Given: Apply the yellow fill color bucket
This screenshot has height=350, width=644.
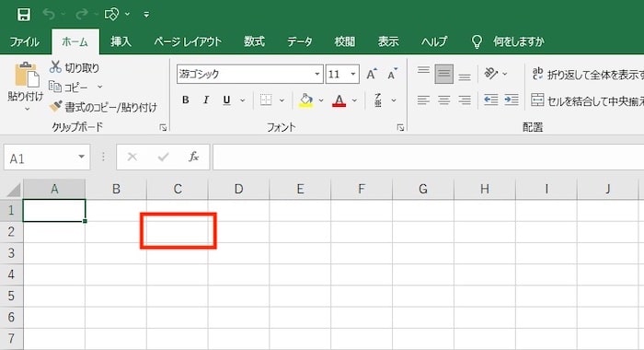Looking at the screenshot, I should point(306,100).
